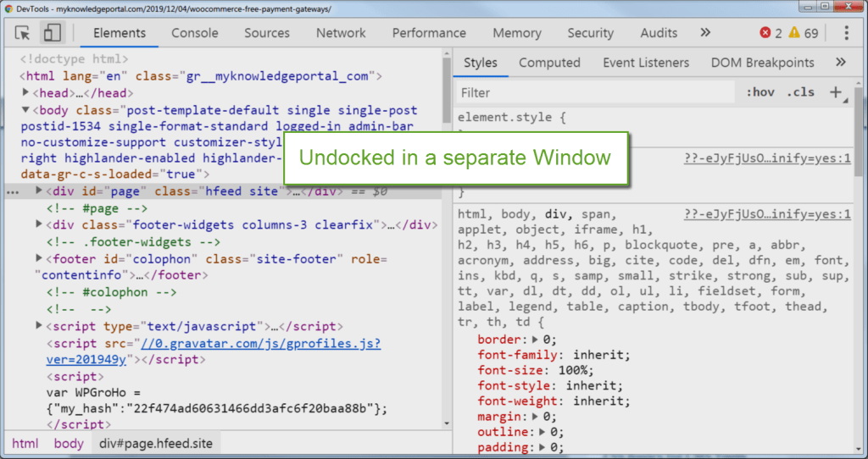
Task: Click the yellow warning count icon
Action: tap(794, 33)
